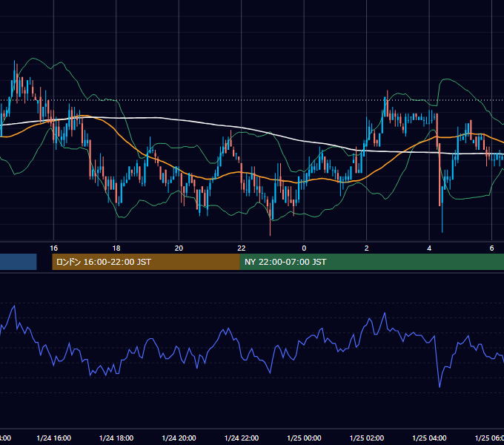Click the hour label 2 on the upper chart axis

coord(366,248)
